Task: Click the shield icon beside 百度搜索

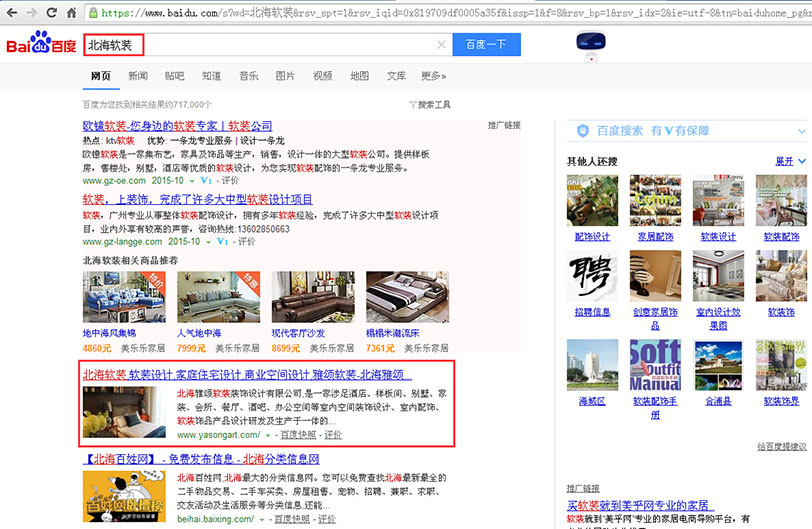Action: 583,131
